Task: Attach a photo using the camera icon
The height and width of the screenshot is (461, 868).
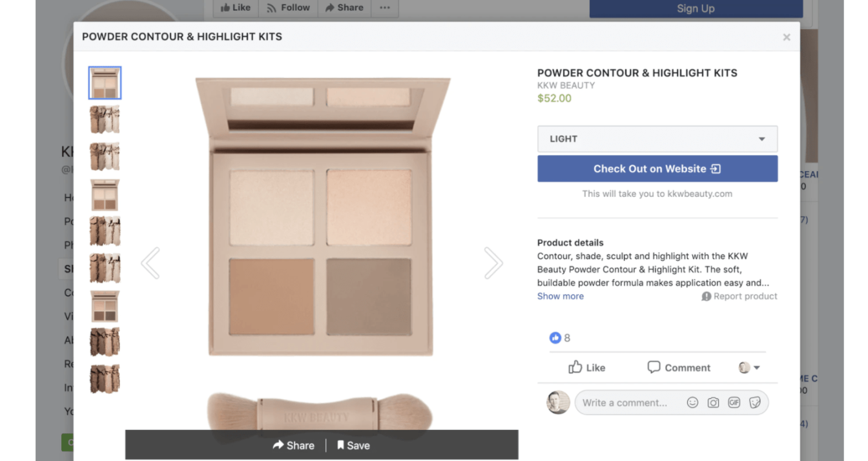Action: point(713,402)
